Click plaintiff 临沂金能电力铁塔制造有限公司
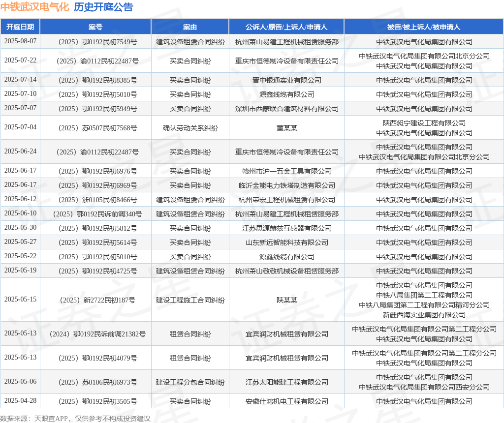The width and height of the screenshot is (504, 423). click(287, 185)
